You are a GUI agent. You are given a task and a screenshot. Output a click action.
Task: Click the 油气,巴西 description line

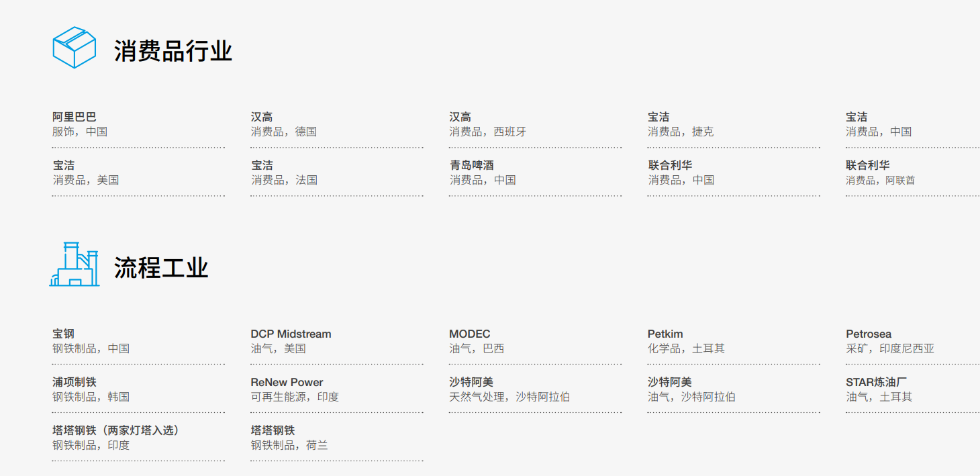477,348
